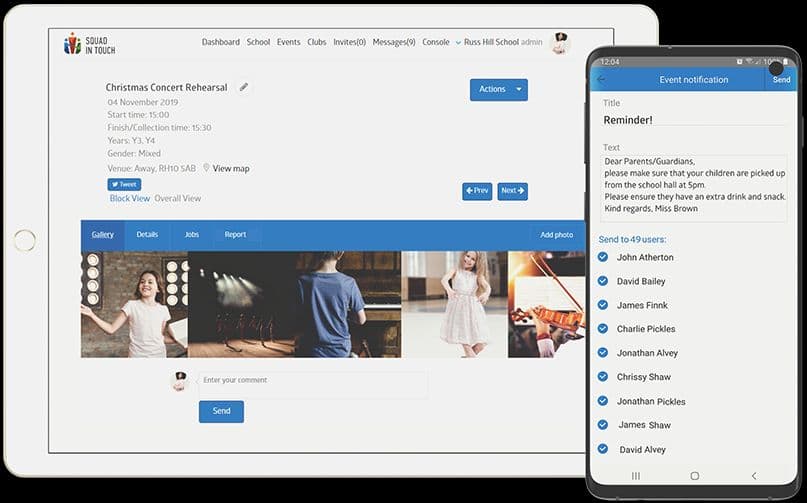
Task: Click Add photo in gallery bar
Action: coord(556,235)
